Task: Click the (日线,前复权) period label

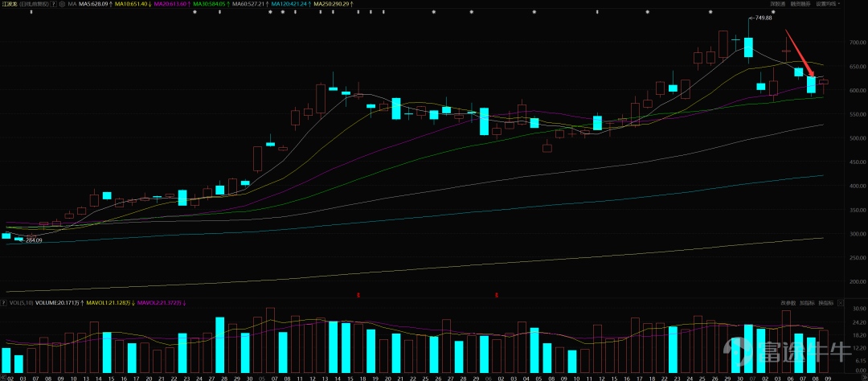Action: point(34,4)
